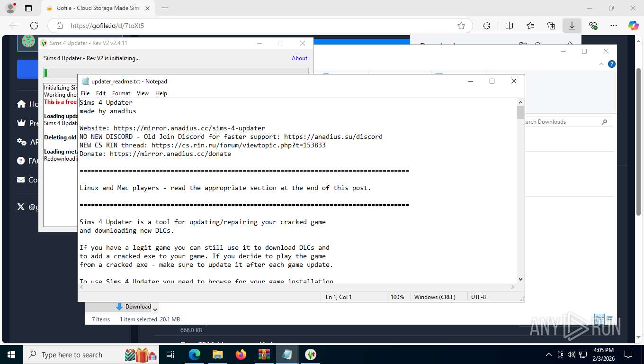
Task: Open a new browser tab
Action: (x=165, y=8)
